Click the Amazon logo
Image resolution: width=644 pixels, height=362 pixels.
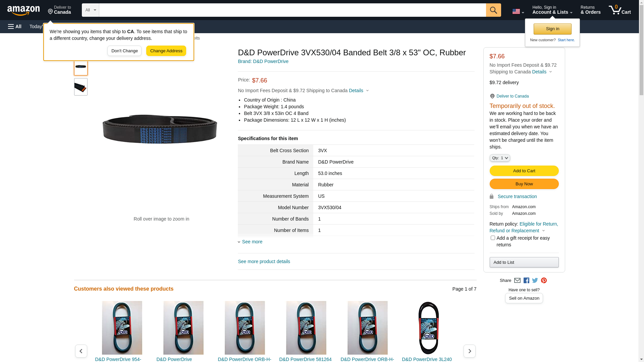(23, 10)
